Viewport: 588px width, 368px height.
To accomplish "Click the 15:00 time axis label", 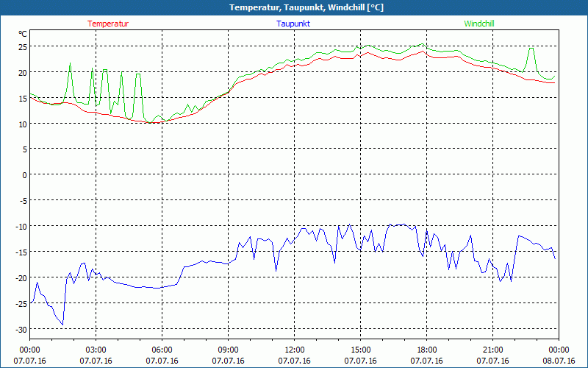I will pos(360,350).
